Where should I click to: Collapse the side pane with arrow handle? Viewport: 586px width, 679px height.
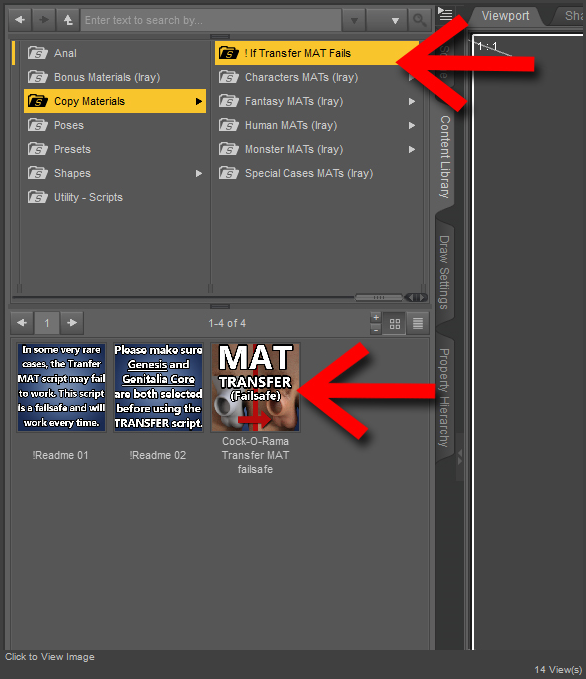pyautogui.click(x=460, y=457)
